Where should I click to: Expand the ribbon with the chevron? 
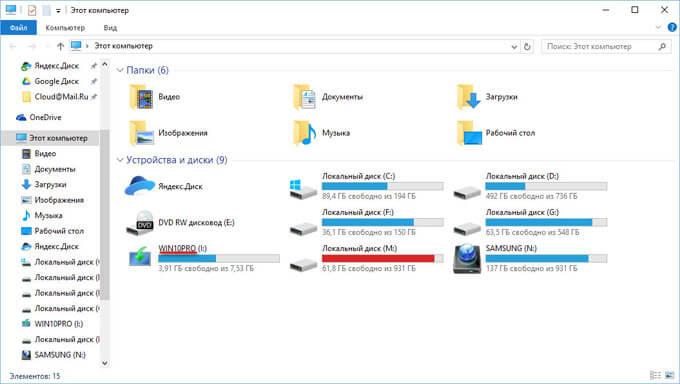point(658,27)
